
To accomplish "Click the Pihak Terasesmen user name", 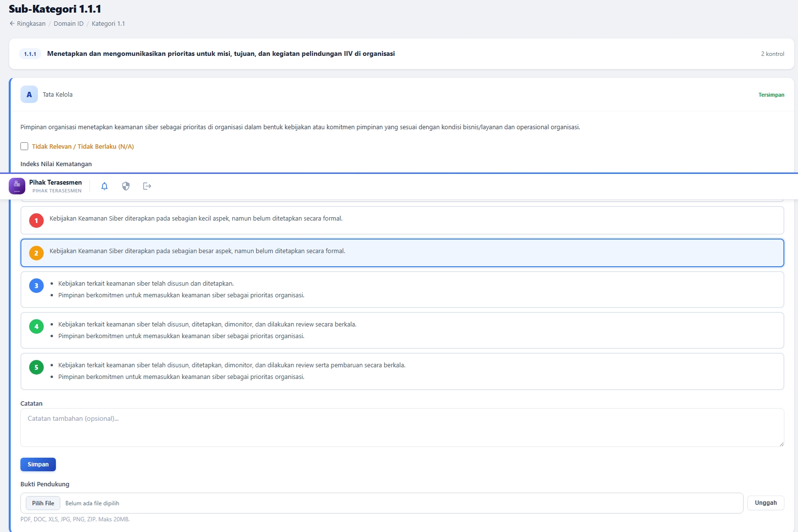I will coord(55,183).
